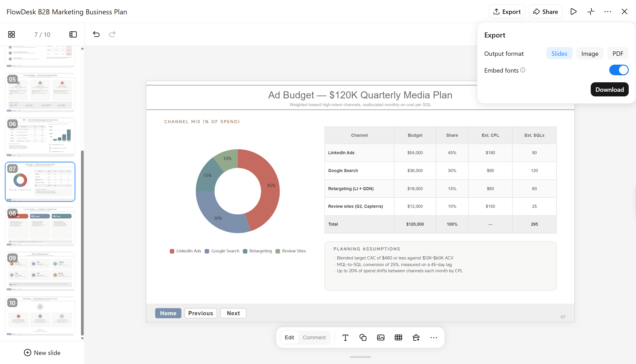Select slide 07 Ad Budget thumbnail

coord(40,182)
